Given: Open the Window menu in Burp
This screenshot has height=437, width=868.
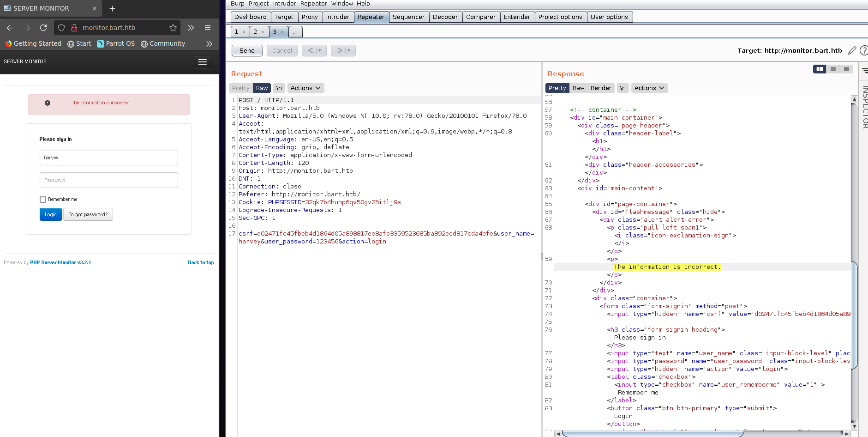Looking at the screenshot, I should click(342, 4).
